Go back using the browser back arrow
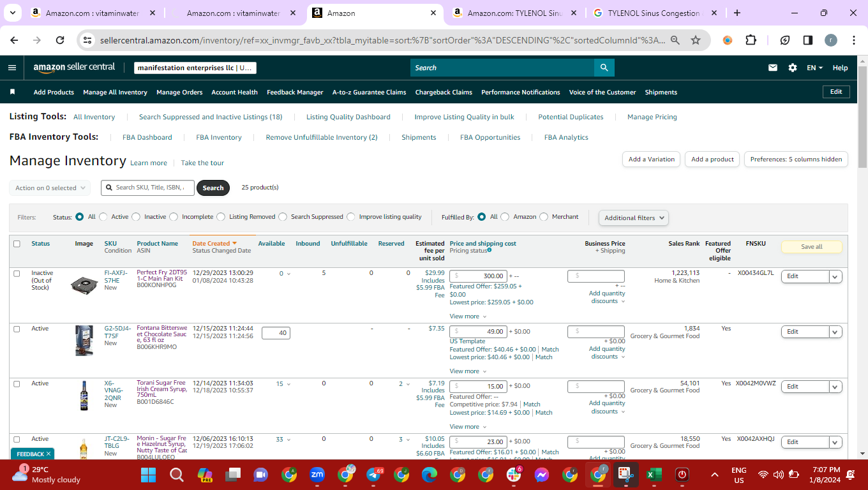The height and width of the screenshot is (490, 868). tap(15, 40)
